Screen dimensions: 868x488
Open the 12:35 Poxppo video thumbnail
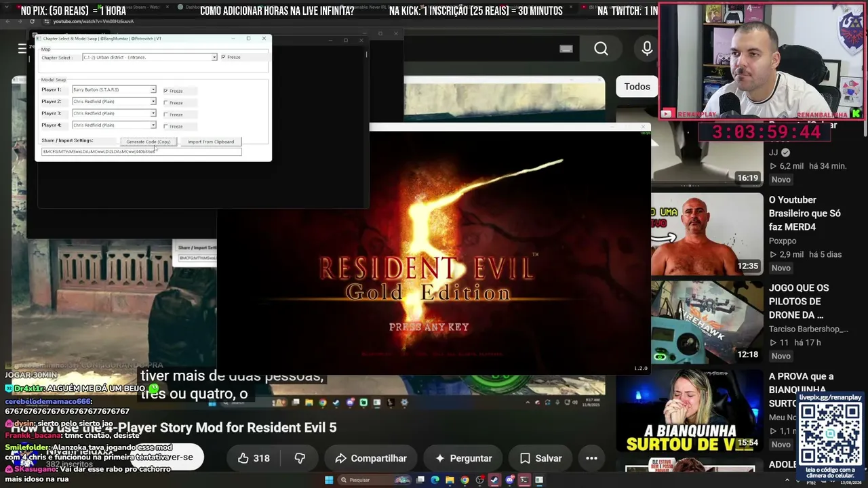(707, 233)
